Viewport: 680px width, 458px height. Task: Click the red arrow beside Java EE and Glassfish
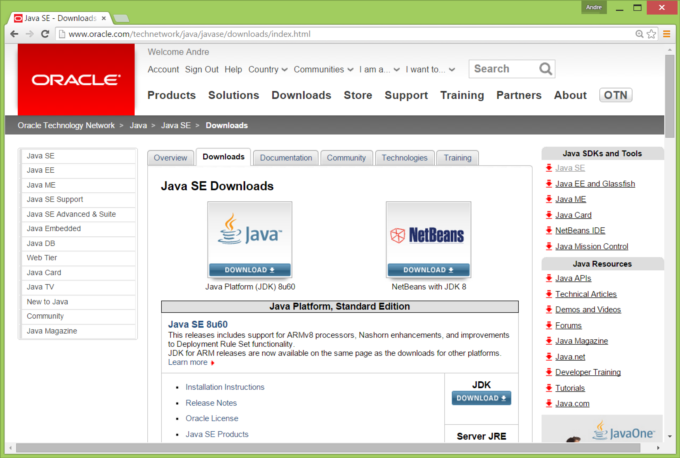[549, 183]
